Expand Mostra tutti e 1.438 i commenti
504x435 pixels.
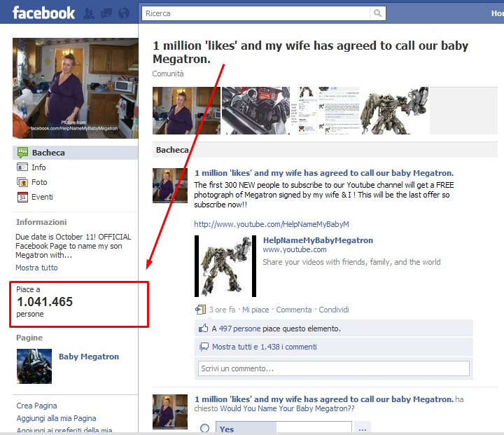coord(264,347)
